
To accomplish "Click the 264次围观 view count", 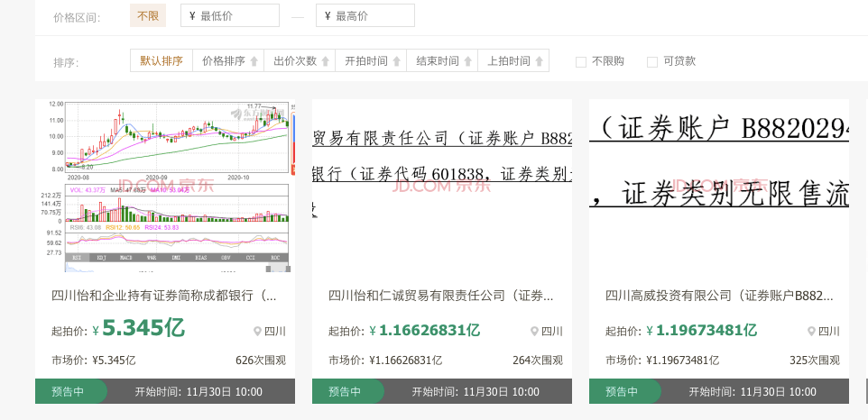I will pos(538,361).
